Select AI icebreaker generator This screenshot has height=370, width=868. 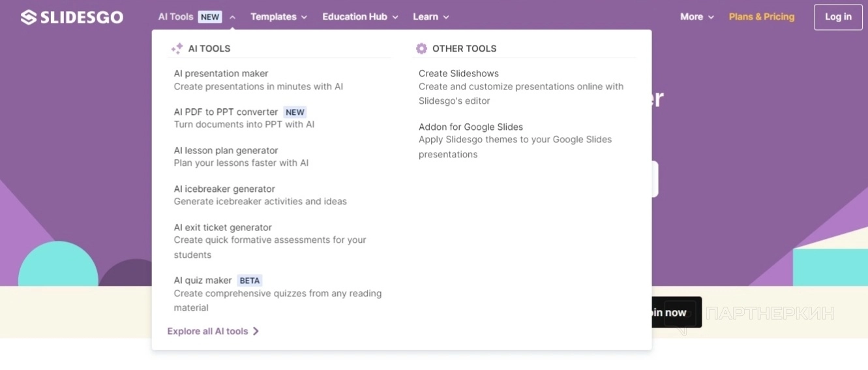(224, 189)
